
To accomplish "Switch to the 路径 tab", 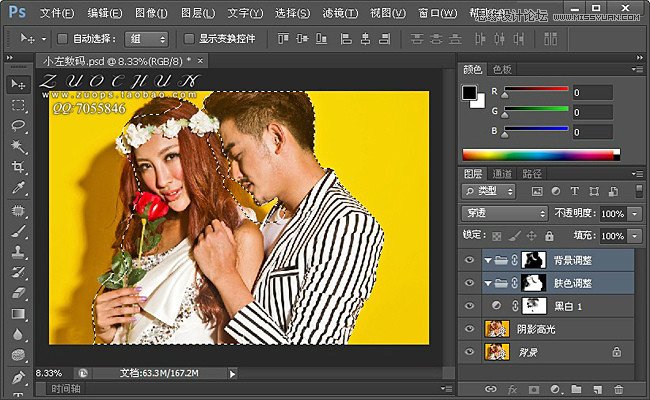I will click(532, 174).
